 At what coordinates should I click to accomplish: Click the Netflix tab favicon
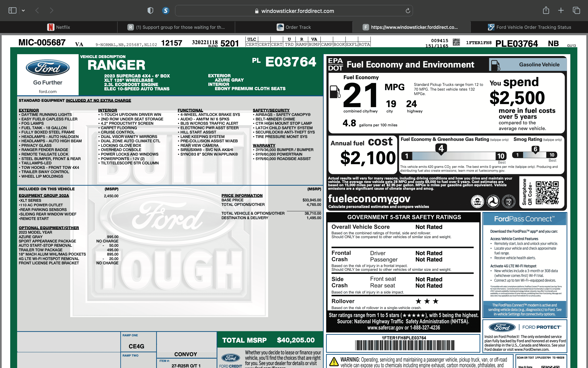point(51,27)
